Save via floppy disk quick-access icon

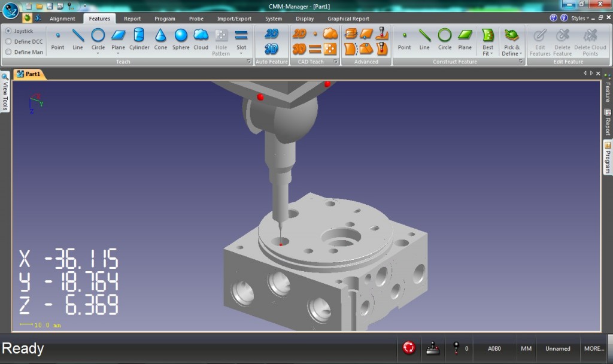point(50,6)
